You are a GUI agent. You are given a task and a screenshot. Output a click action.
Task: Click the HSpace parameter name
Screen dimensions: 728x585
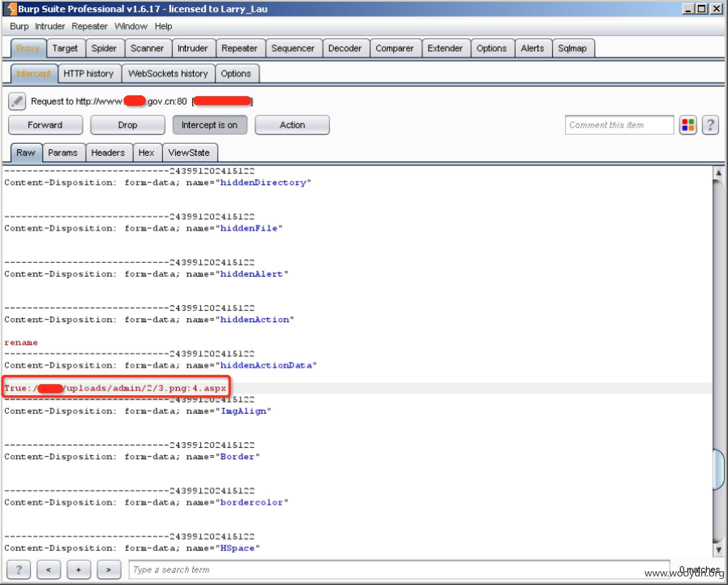pyautogui.click(x=238, y=548)
